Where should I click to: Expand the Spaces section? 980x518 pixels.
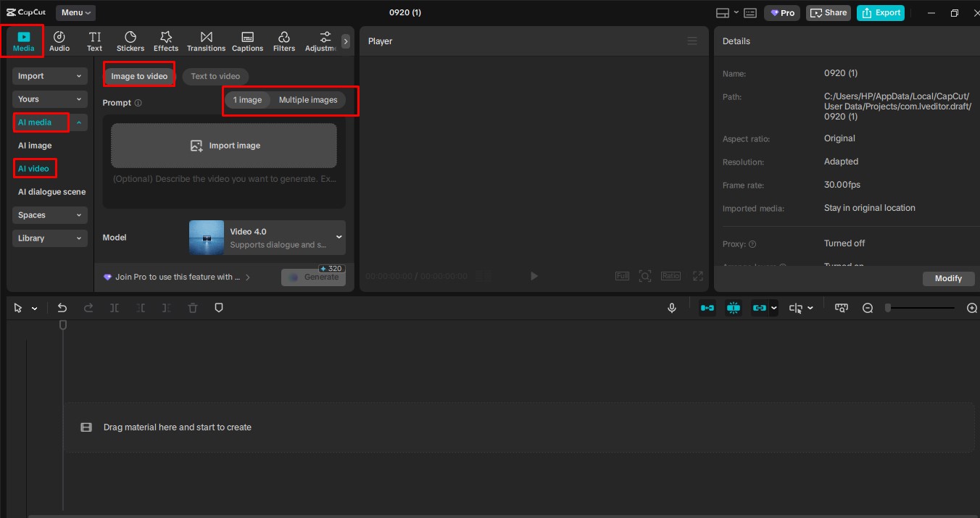pyautogui.click(x=49, y=214)
